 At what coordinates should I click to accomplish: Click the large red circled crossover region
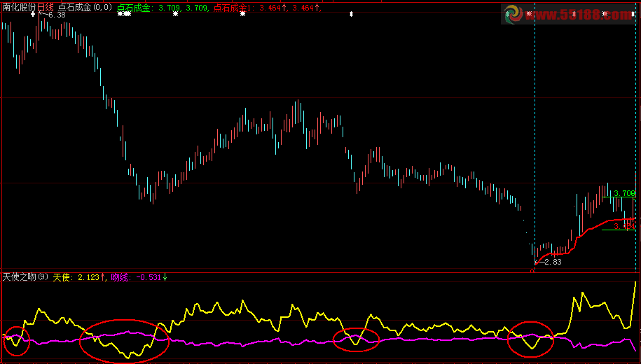pyautogui.click(x=125, y=339)
